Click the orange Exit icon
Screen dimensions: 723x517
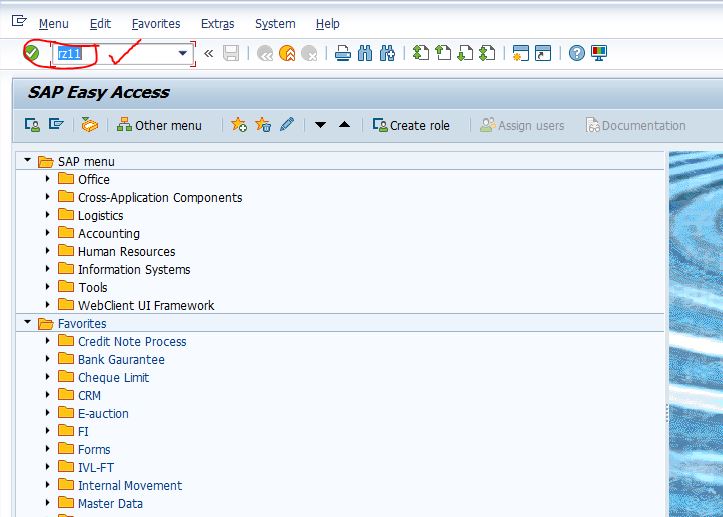coord(287,53)
